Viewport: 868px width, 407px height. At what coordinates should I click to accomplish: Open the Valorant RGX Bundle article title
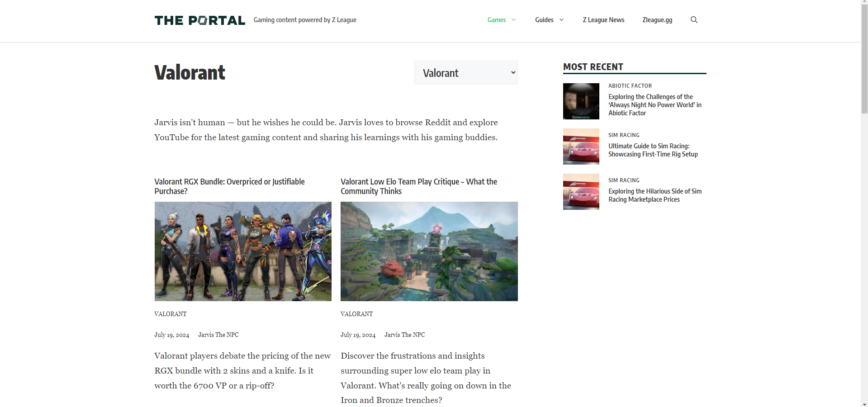coord(229,186)
